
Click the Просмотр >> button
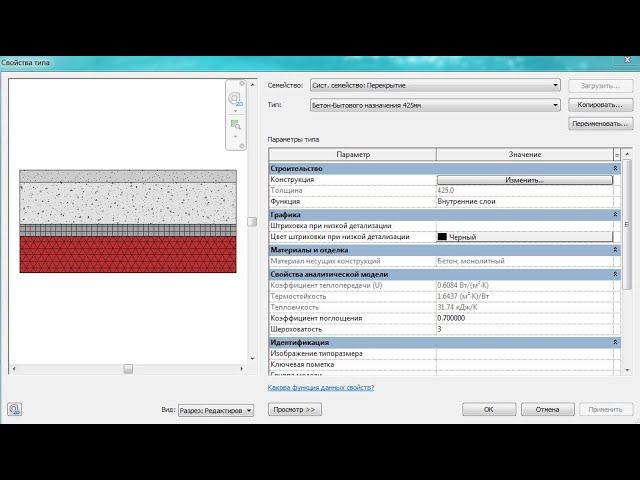click(295, 409)
